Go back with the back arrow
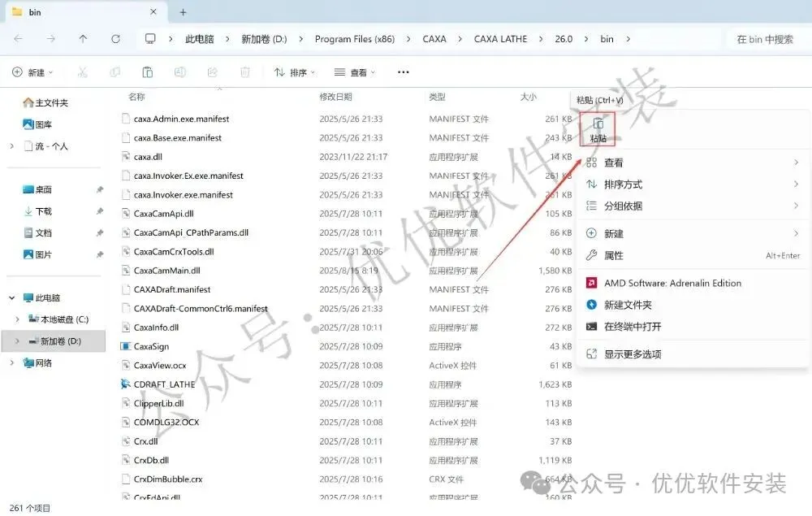The height and width of the screenshot is (516, 812). 18,39
